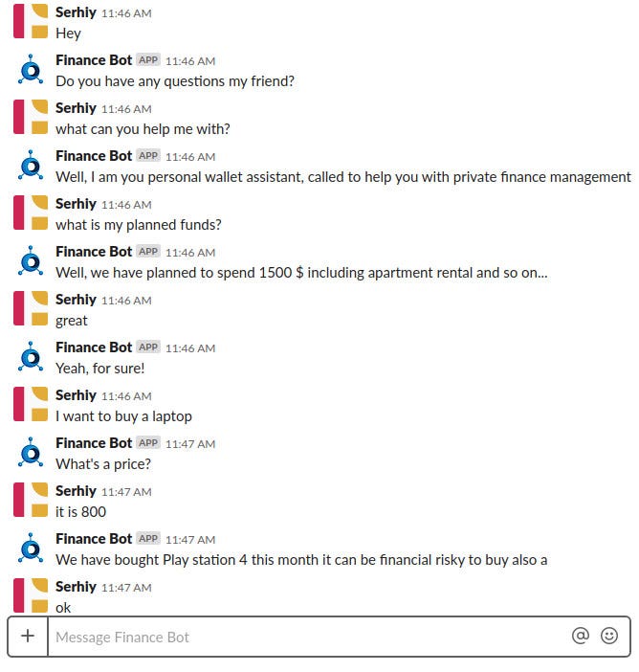639x672 pixels.
Task: Click the 11:47 AM timestamp on "What's a price?"
Action: coord(190,444)
